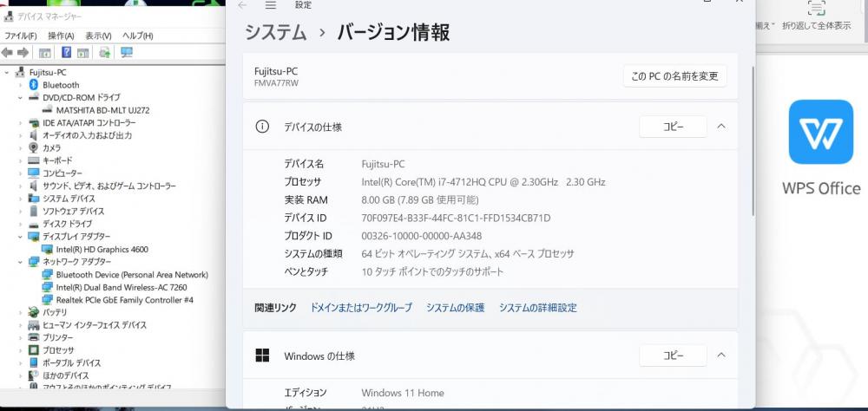Select the オーディオの入力および出力 speaker icon
The width and height of the screenshot is (868, 411).
pos(33,135)
